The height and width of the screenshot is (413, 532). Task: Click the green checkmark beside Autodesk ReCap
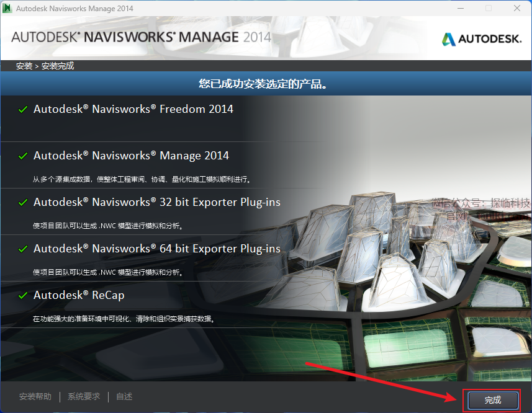click(x=23, y=295)
